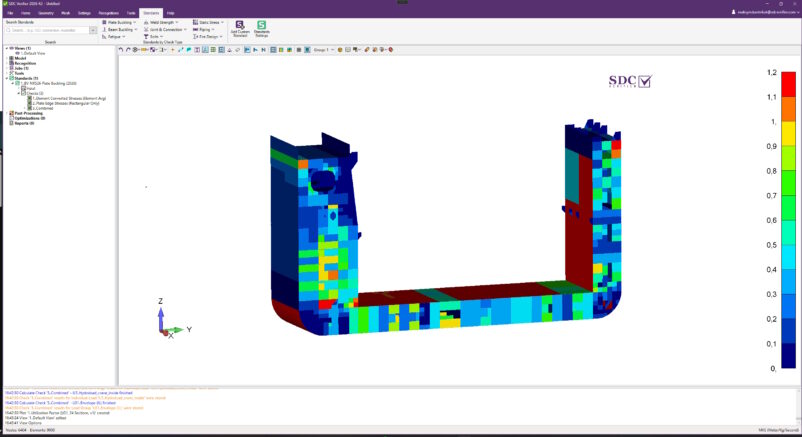Switch to the Tools ribbon tab
The image size is (802, 437).
coord(131,13)
